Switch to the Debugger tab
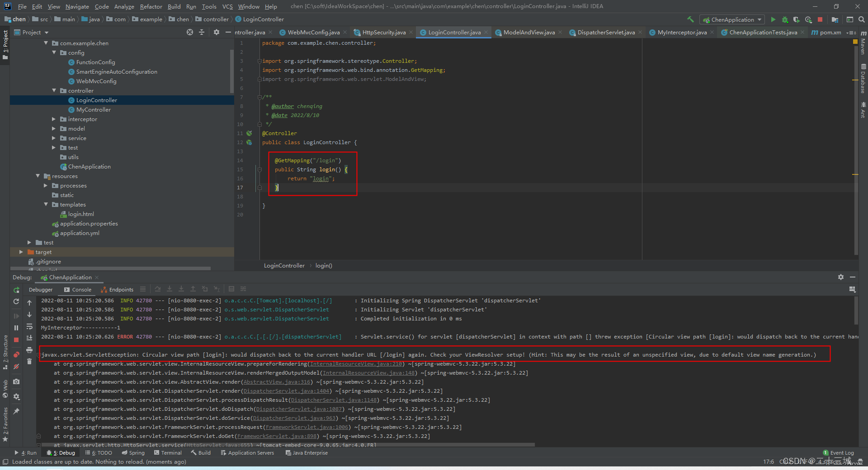The height and width of the screenshot is (470, 868). click(x=41, y=289)
